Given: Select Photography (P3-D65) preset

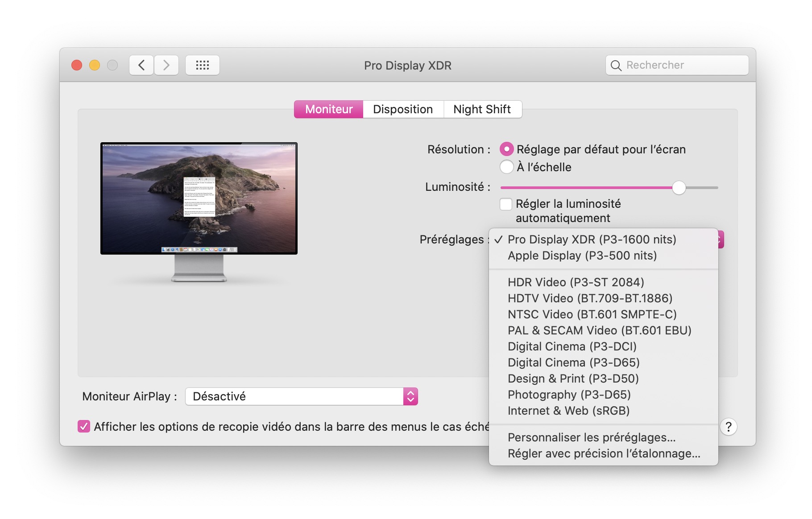Looking at the screenshot, I should [604, 395].
